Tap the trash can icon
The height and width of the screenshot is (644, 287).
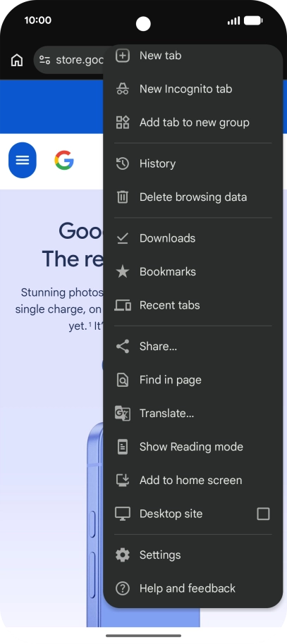tap(123, 197)
